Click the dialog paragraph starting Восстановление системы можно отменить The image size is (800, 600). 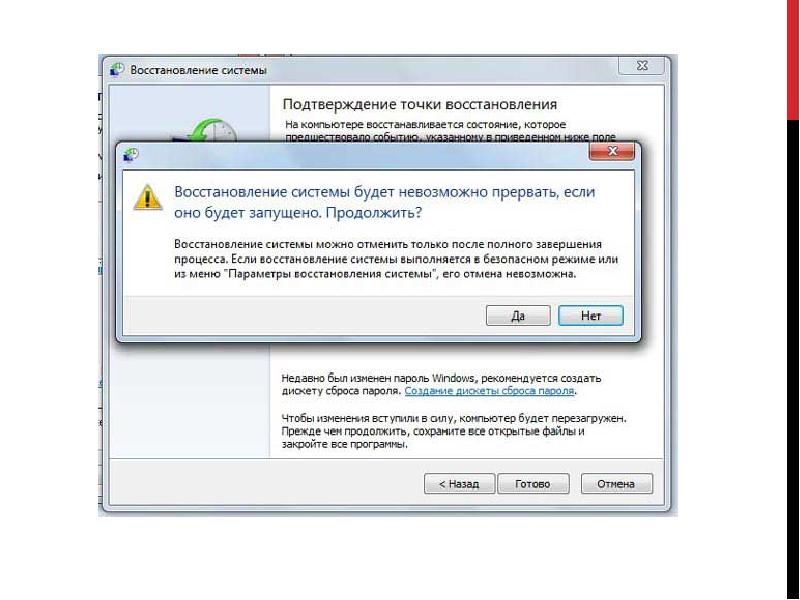396,259
